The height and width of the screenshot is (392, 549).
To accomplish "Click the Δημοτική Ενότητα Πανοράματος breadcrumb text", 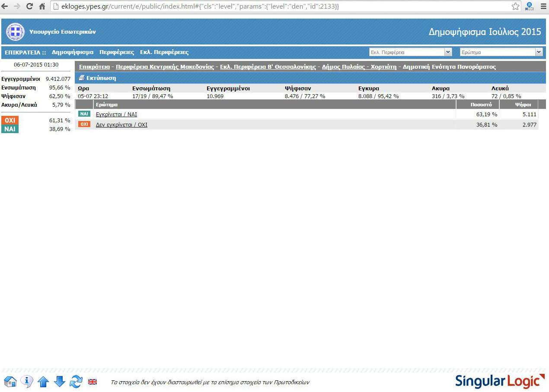I will pyautogui.click(x=449, y=67).
